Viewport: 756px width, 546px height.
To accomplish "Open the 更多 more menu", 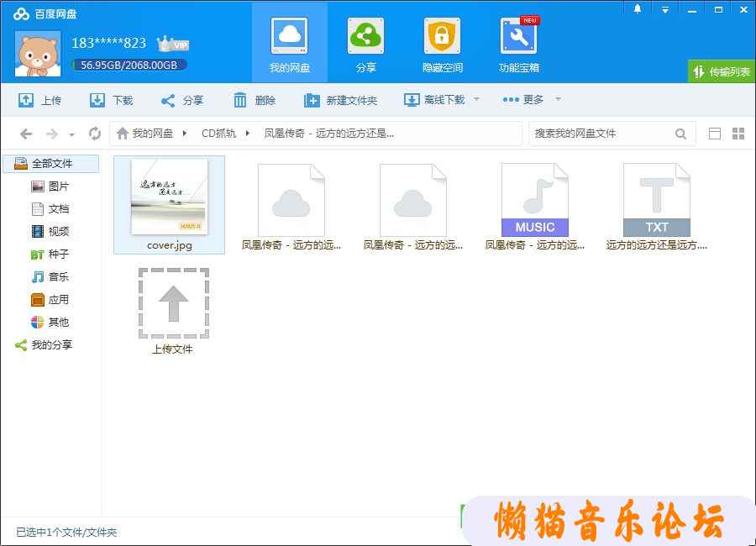I will coord(523,100).
